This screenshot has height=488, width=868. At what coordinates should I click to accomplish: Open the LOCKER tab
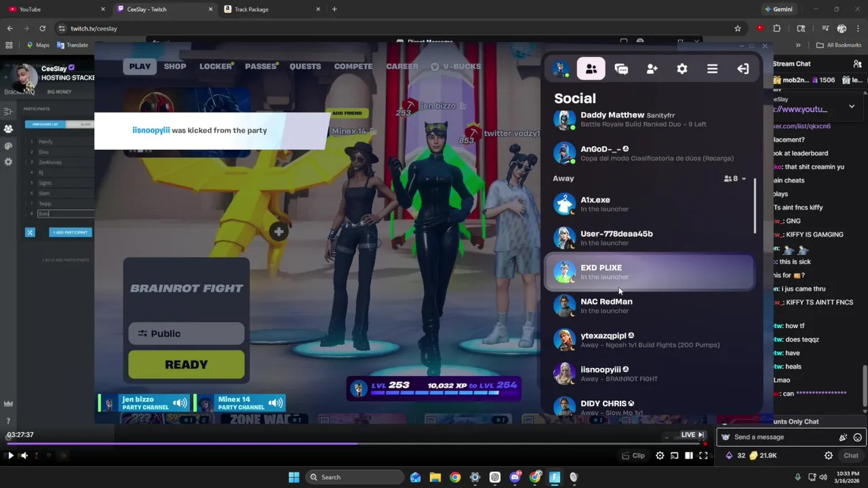pyautogui.click(x=216, y=66)
